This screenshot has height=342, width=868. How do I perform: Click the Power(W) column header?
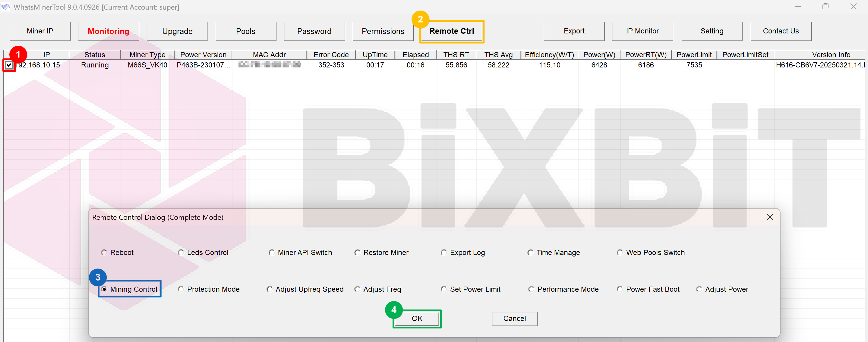[x=599, y=54]
